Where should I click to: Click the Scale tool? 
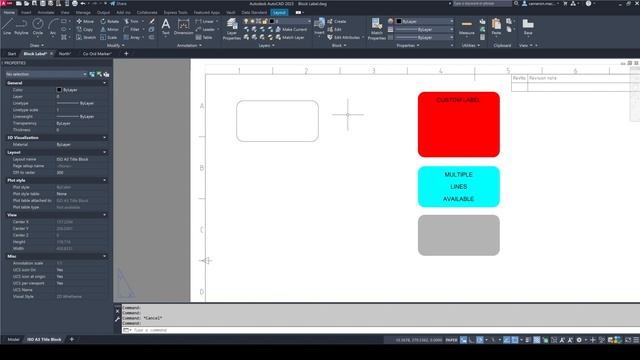coord(109,37)
